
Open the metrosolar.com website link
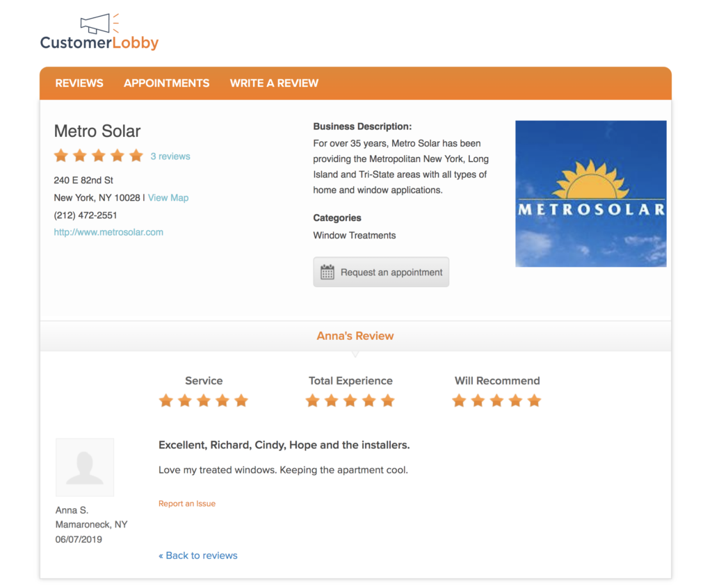point(108,231)
